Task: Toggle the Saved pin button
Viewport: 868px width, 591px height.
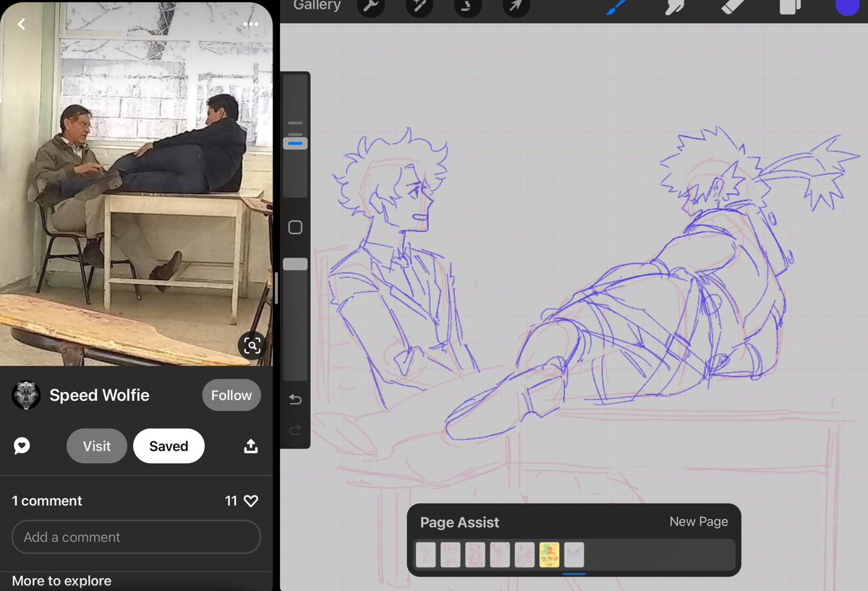Action: click(169, 446)
